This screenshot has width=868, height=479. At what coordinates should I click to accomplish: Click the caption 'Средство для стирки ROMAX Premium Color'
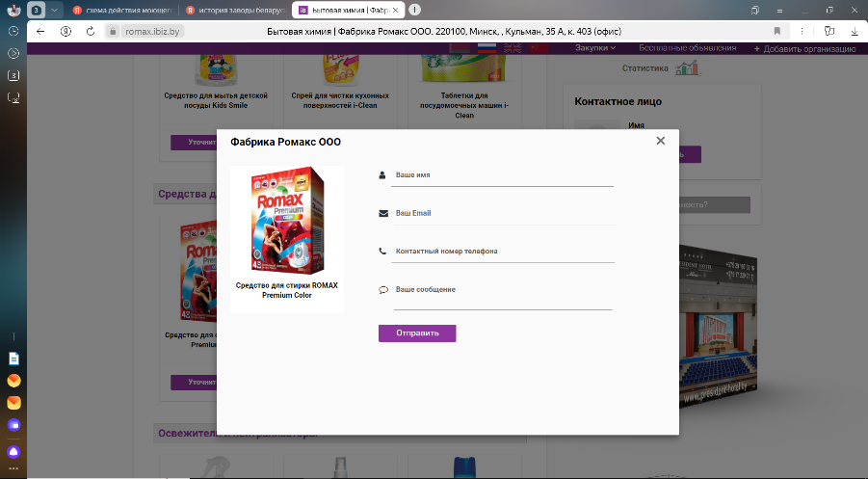(x=287, y=290)
